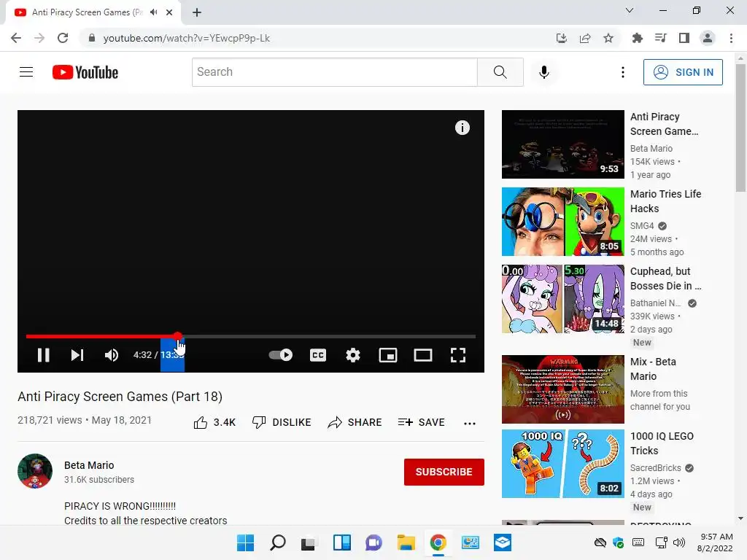Turn on closed captions

coord(318,355)
